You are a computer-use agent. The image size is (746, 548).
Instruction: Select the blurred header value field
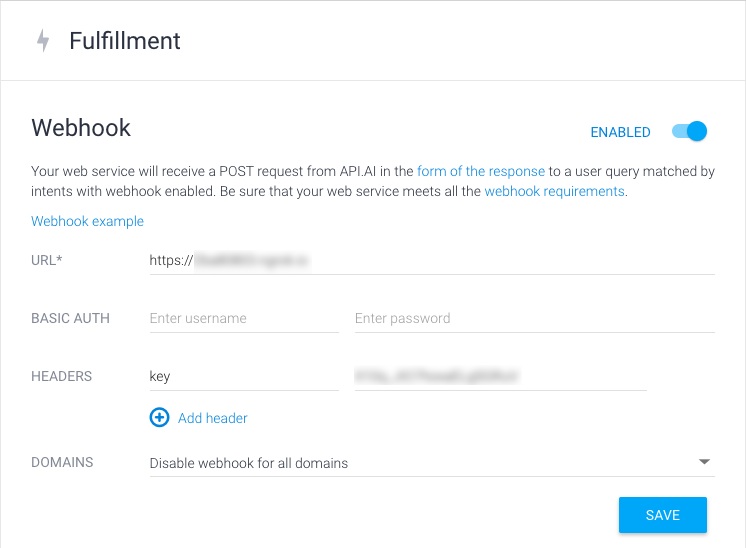501,376
